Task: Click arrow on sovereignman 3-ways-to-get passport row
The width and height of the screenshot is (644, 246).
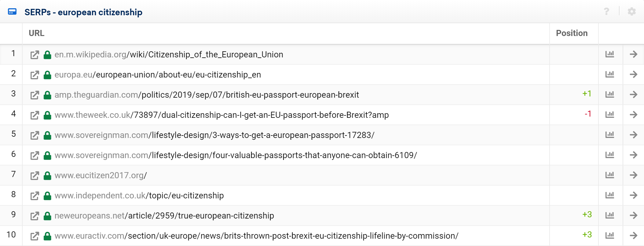Action: point(634,135)
